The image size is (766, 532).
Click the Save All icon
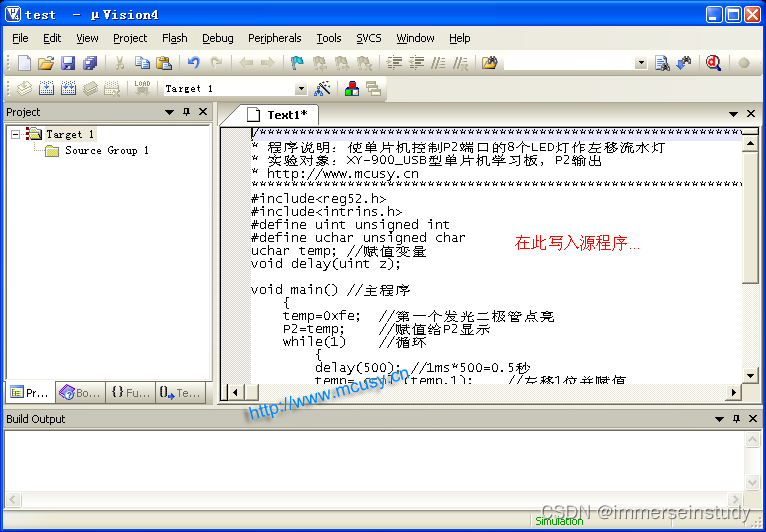click(x=90, y=63)
